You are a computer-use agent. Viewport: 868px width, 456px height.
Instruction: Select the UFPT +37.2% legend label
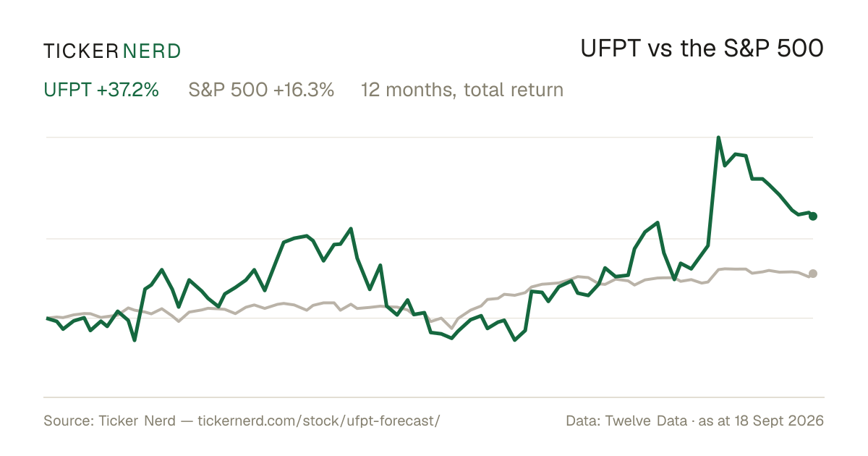click(x=101, y=90)
